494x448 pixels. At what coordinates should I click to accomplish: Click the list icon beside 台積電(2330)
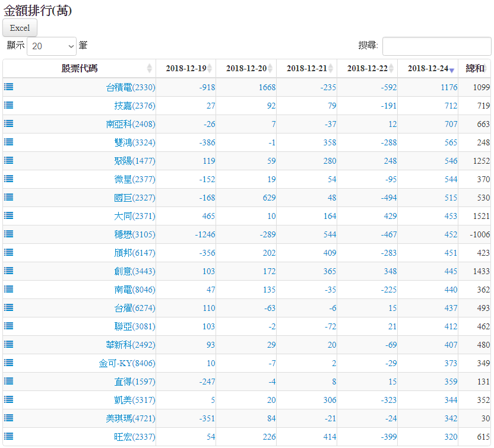(x=9, y=87)
